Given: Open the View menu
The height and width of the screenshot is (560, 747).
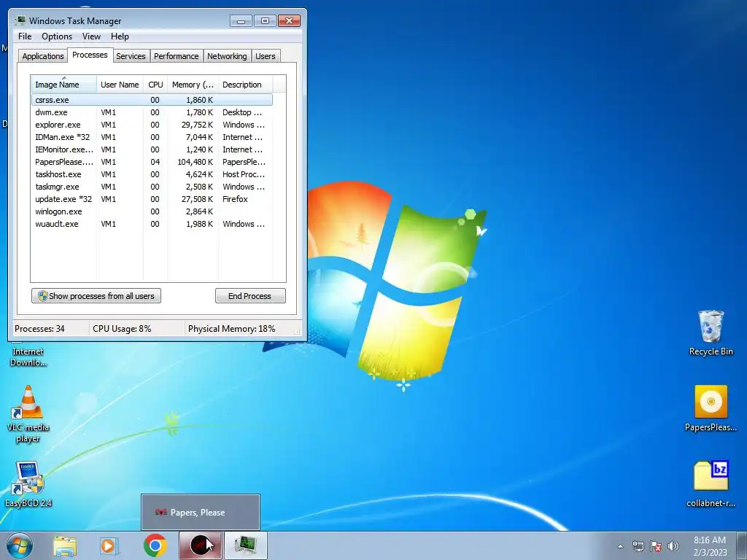Looking at the screenshot, I should tap(91, 36).
